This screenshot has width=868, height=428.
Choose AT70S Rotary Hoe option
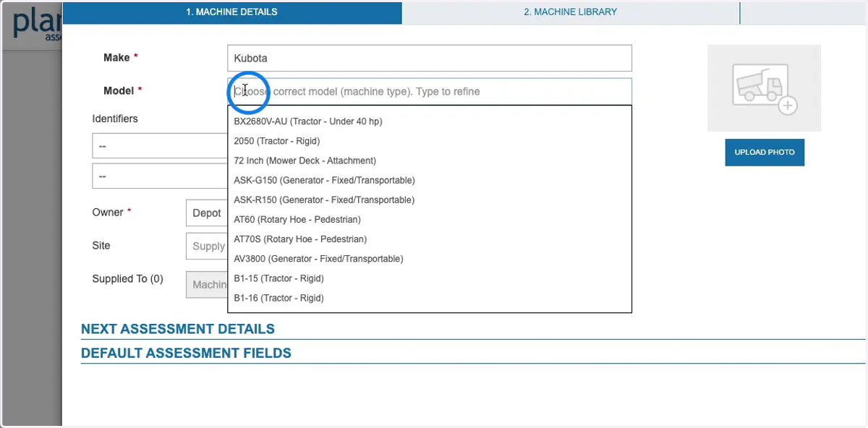430,239
